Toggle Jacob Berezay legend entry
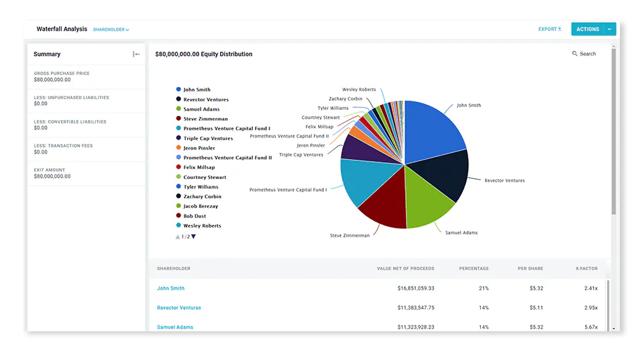644x352 pixels. (197, 206)
